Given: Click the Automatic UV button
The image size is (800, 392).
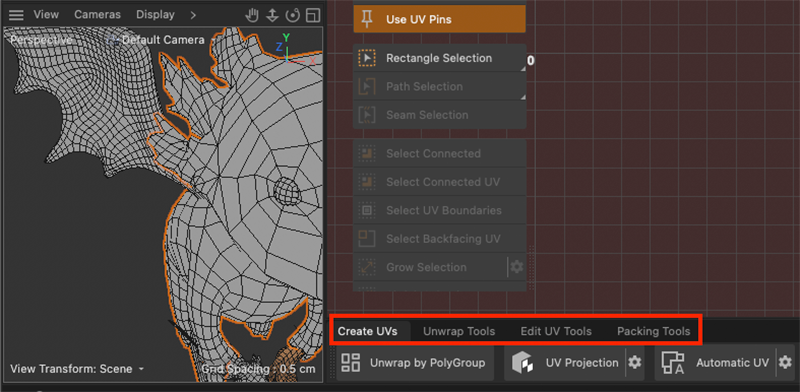Looking at the screenshot, I should 716,363.
